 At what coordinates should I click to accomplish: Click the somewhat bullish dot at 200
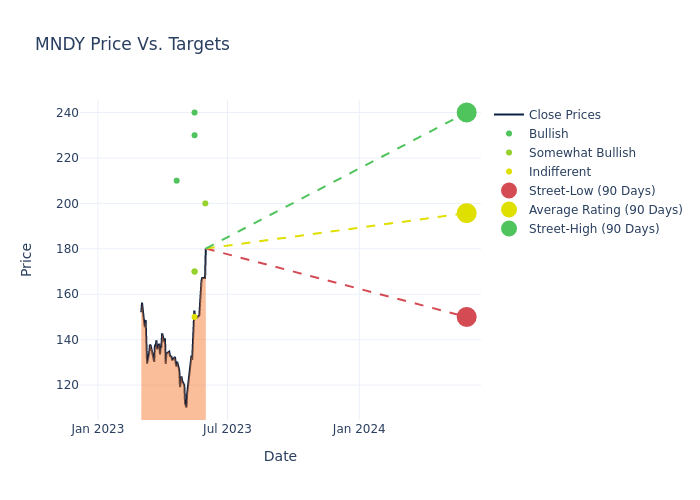click(205, 203)
